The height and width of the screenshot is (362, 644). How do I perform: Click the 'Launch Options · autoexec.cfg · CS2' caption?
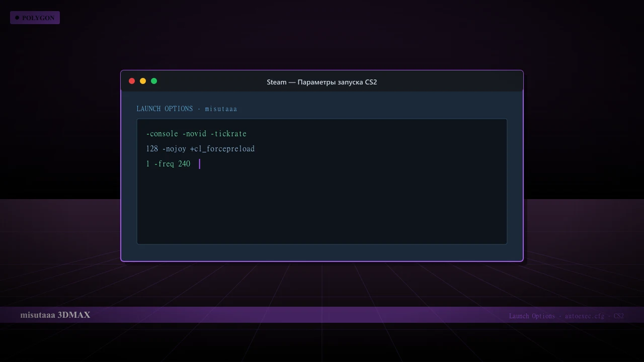(x=567, y=316)
